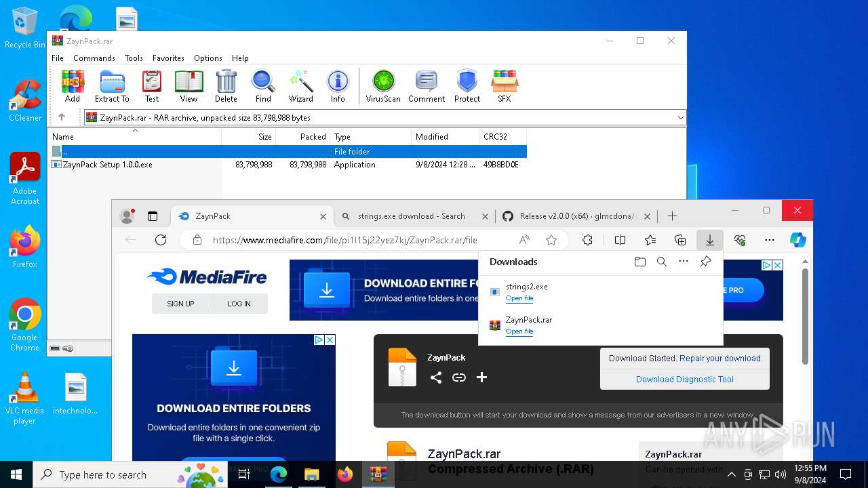Open Copilot icon in Edge
The height and width of the screenshot is (488, 868).
click(x=798, y=240)
